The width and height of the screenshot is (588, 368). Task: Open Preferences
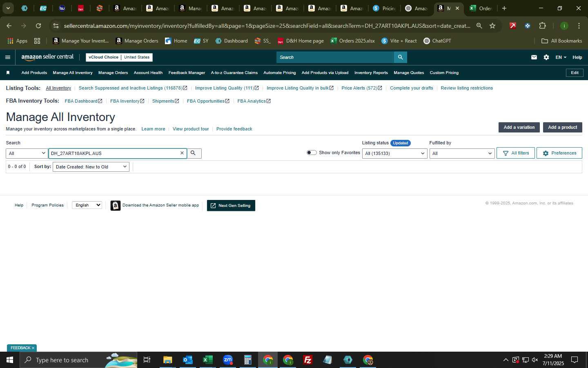pos(559,153)
